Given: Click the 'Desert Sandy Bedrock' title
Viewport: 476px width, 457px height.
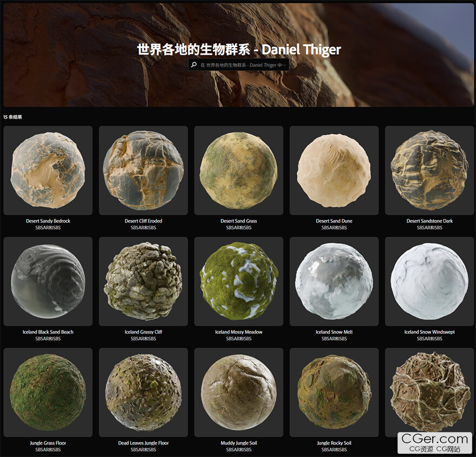Looking at the screenshot, I should coord(48,221).
